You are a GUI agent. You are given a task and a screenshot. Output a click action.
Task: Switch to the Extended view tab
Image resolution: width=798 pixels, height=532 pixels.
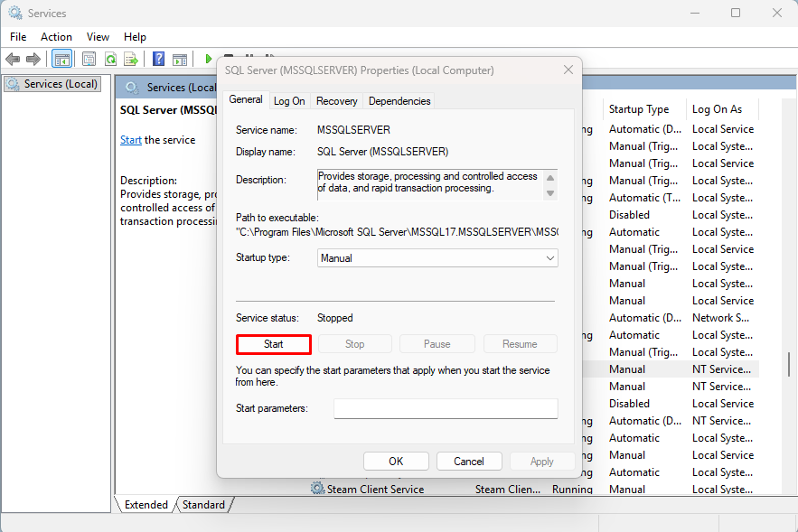tap(146, 505)
